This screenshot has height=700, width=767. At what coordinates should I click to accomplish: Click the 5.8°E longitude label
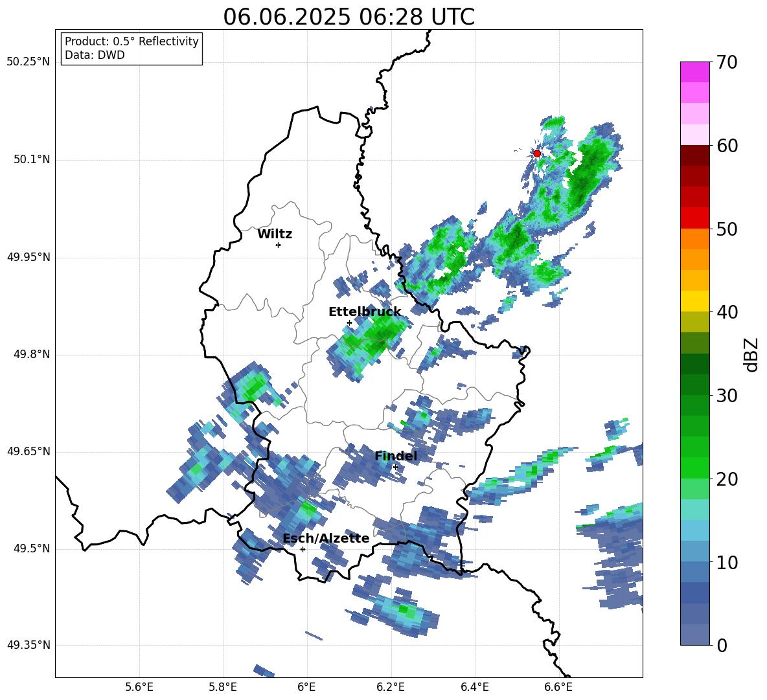(x=223, y=687)
